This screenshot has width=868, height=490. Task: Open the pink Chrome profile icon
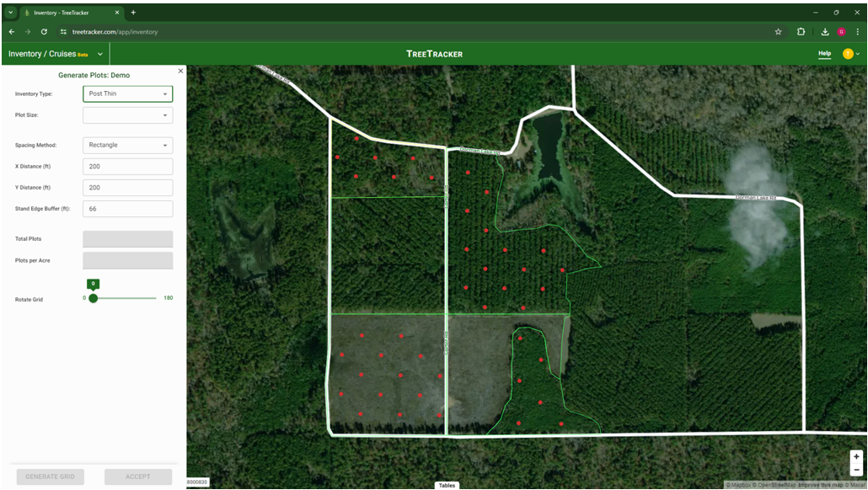(x=843, y=30)
